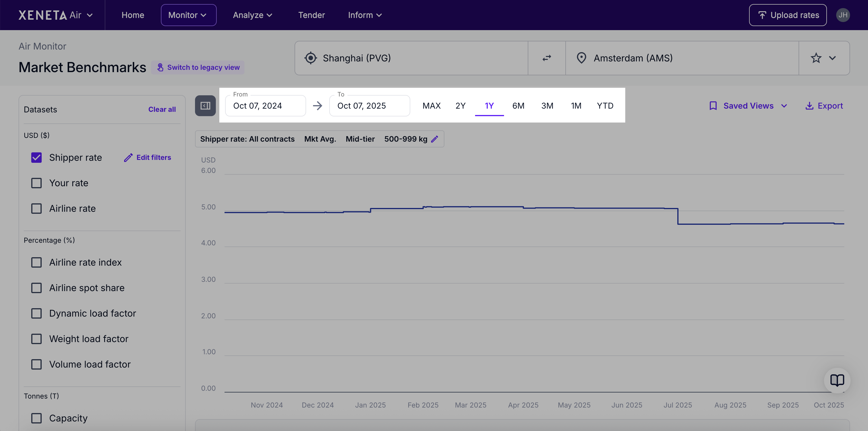Screen dimensions: 868x431
Task: Click the swap origin and destination arrows icon
Action: [547, 58]
